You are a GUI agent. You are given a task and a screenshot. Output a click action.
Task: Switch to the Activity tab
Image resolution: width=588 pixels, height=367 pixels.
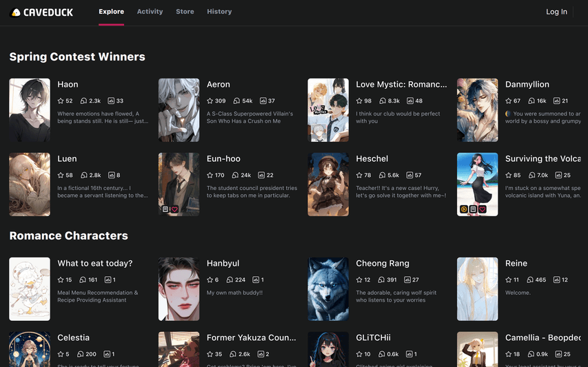(150, 12)
